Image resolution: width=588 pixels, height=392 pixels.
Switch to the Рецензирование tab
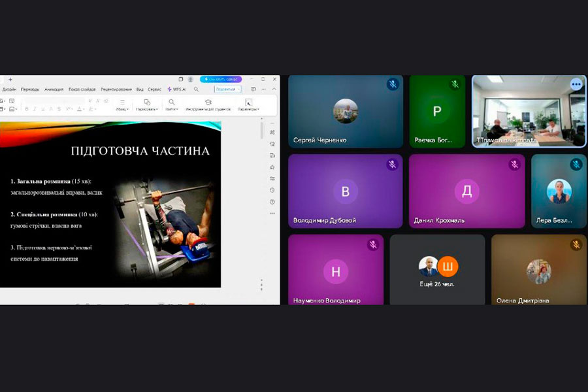tap(116, 89)
